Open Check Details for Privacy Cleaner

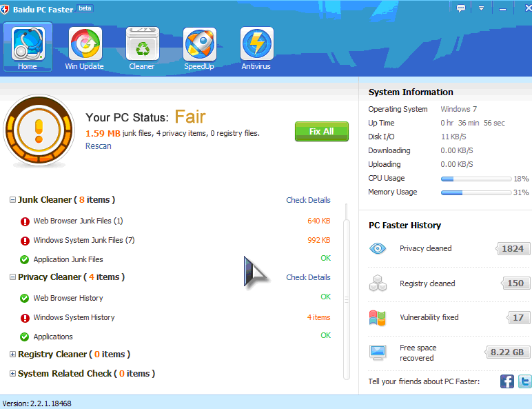[x=308, y=277]
